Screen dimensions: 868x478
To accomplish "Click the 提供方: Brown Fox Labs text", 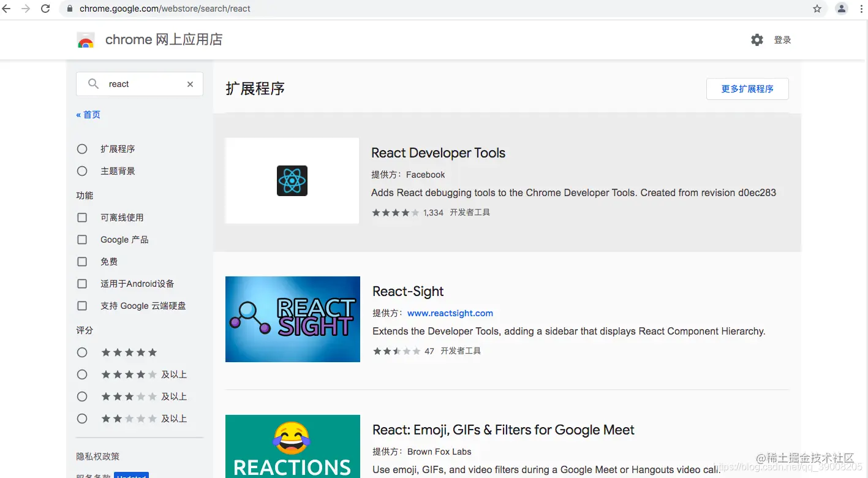I will pos(422,452).
